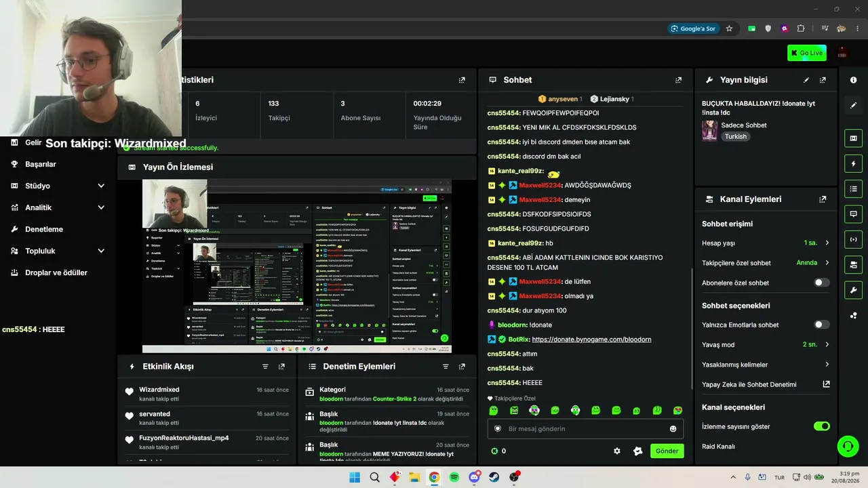Click the Sadece Sohbet category thumbnail
This screenshot has width=868, height=488.
709,131
